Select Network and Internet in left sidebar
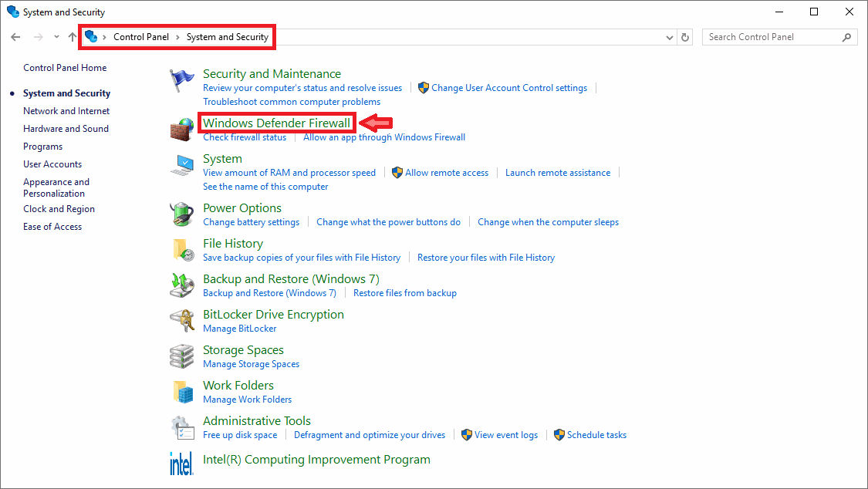 pyautogui.click(x=66, y=111)
